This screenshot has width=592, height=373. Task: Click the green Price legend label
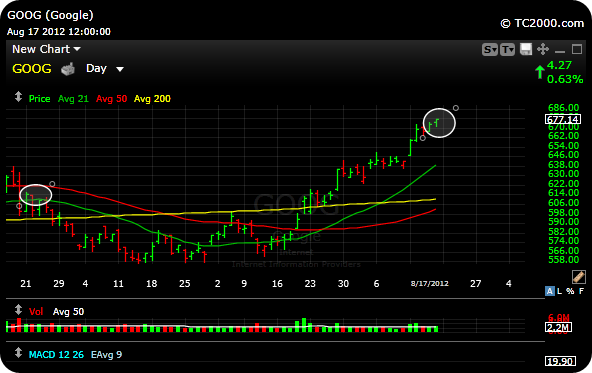(x=39, y=99)
